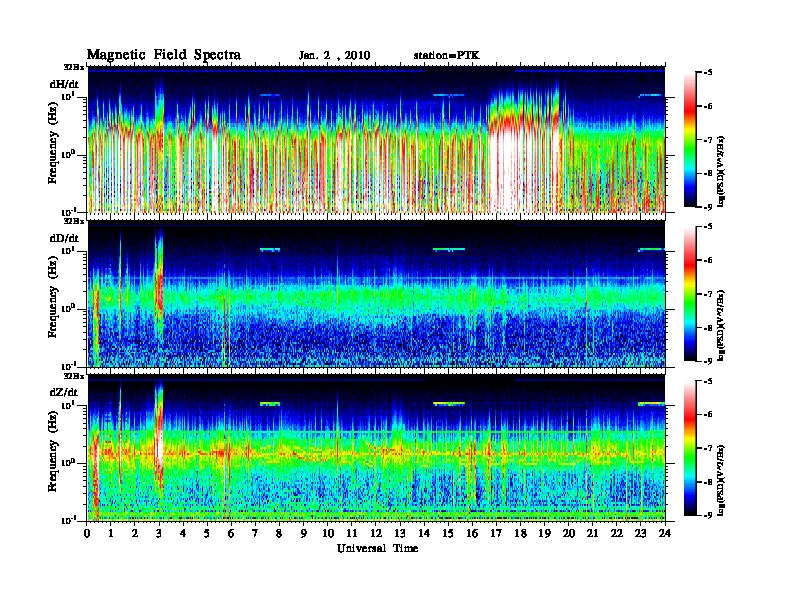Image resolution: width=792 pixels, height=612 pixels.
Task: Click hour tick label '22' on time axis
Action: point(616,534)
